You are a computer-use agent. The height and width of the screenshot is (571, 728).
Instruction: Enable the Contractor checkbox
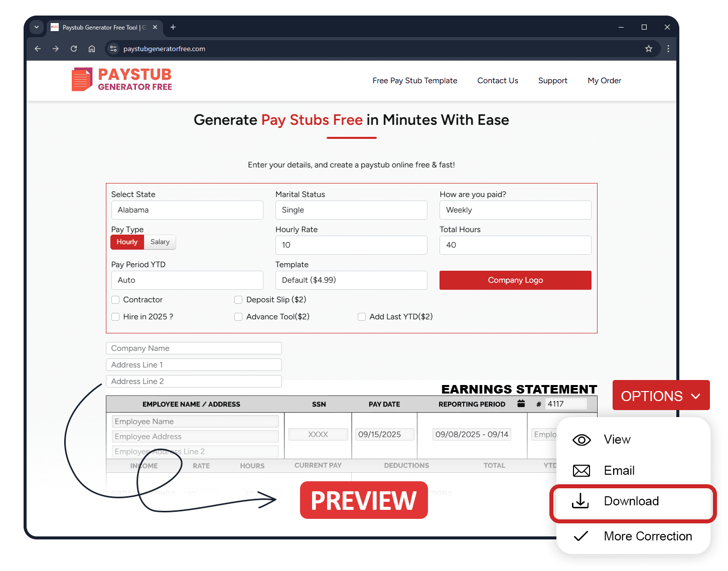coord(115,300)
